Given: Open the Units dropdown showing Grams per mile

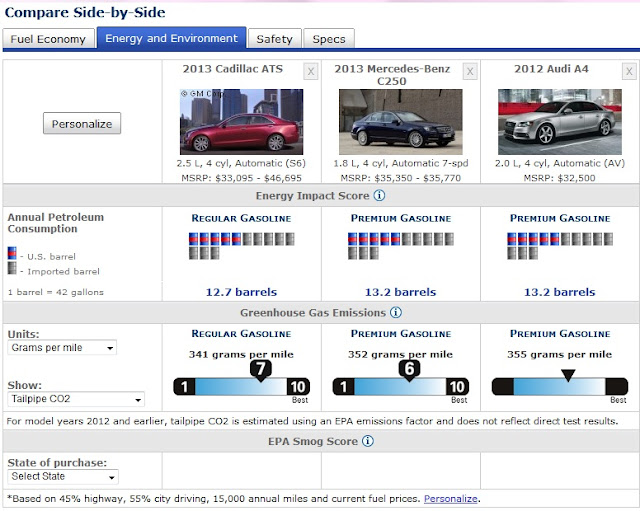Looking at the screenshot, I should (62, 348).
